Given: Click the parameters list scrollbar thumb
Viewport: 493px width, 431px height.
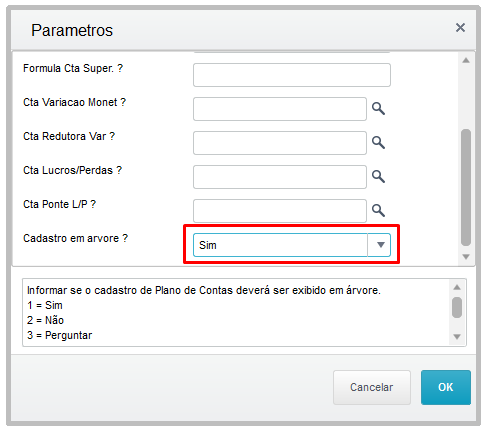Looking at the screenshot, I should pyautogui.click(x=466, y=187).
